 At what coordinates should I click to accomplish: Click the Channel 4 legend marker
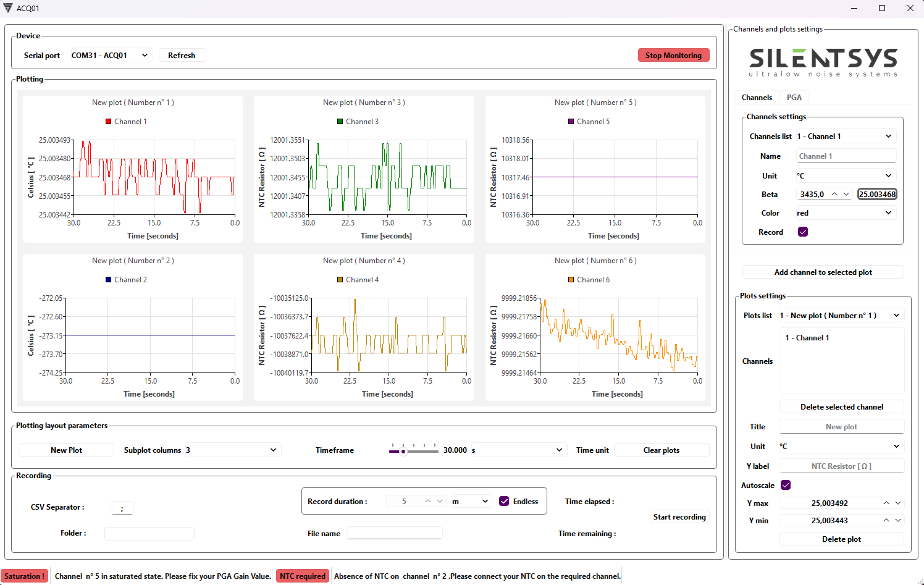(x=340, y=280)
